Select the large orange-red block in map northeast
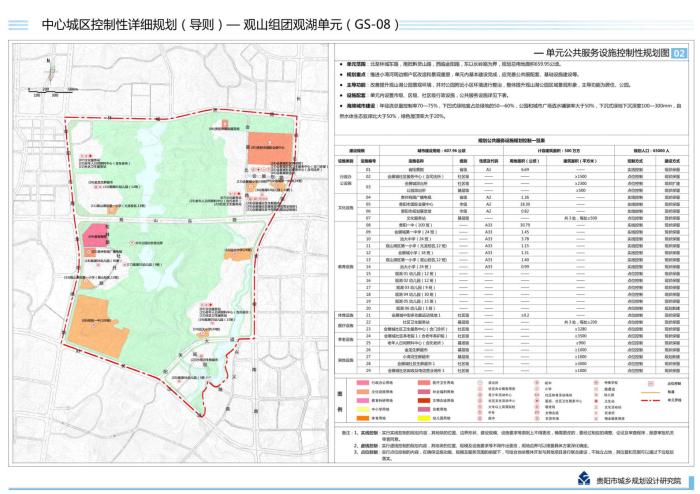700x494 pixels. [x=270, y=148]
